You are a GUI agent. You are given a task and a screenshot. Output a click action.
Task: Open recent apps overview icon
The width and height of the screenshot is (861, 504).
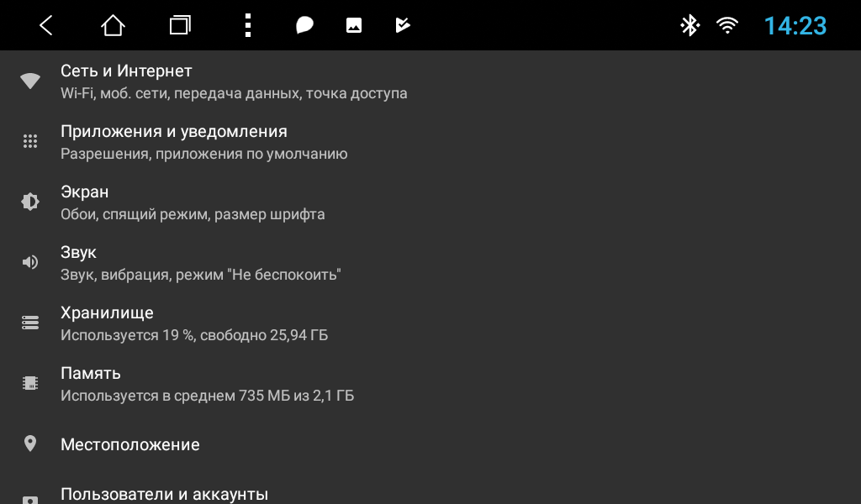(x=180, y=25)
